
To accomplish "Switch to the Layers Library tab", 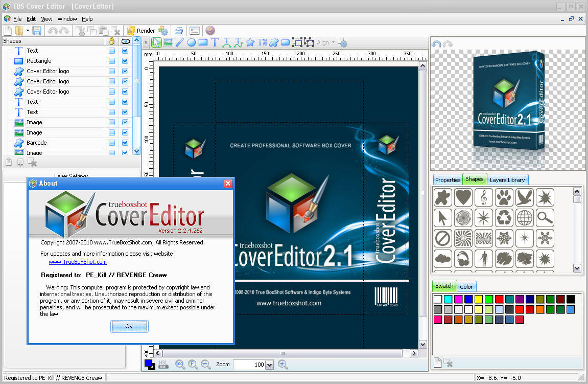I will [x=507, y=180].
